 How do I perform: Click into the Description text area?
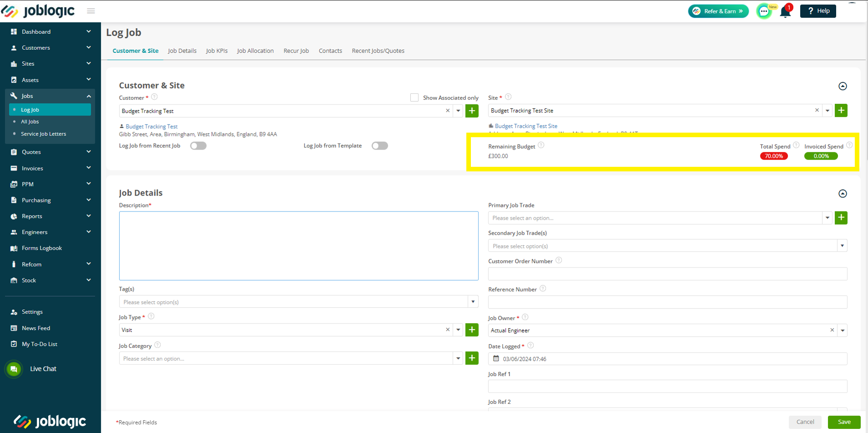point(299,246)
